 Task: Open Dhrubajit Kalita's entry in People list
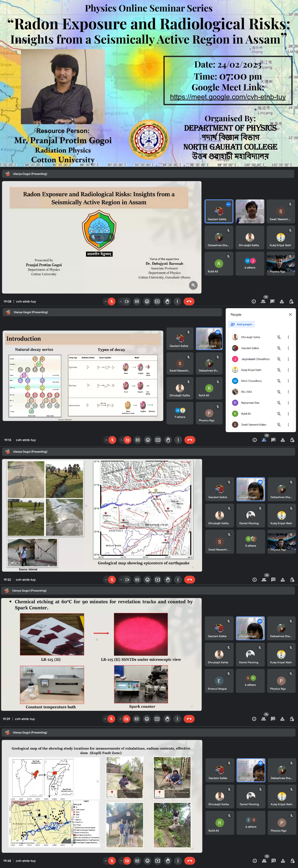pyautogui.click(x=250, y=337)
